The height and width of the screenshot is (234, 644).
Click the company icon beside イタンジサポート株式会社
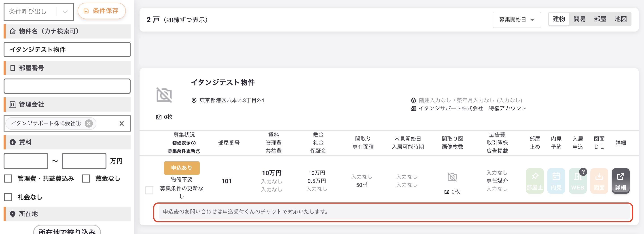click(x=413, y=108)
